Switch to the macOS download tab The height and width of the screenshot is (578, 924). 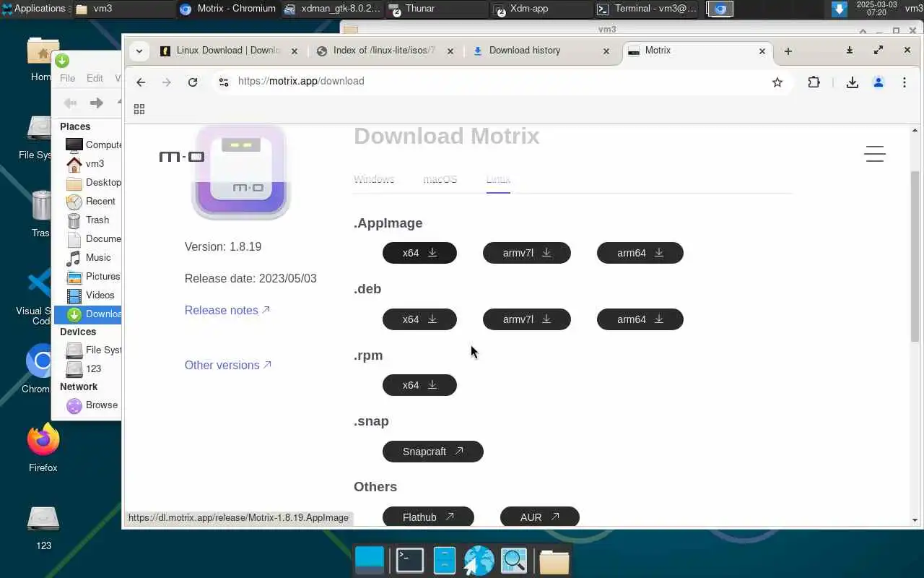point(440,179)
